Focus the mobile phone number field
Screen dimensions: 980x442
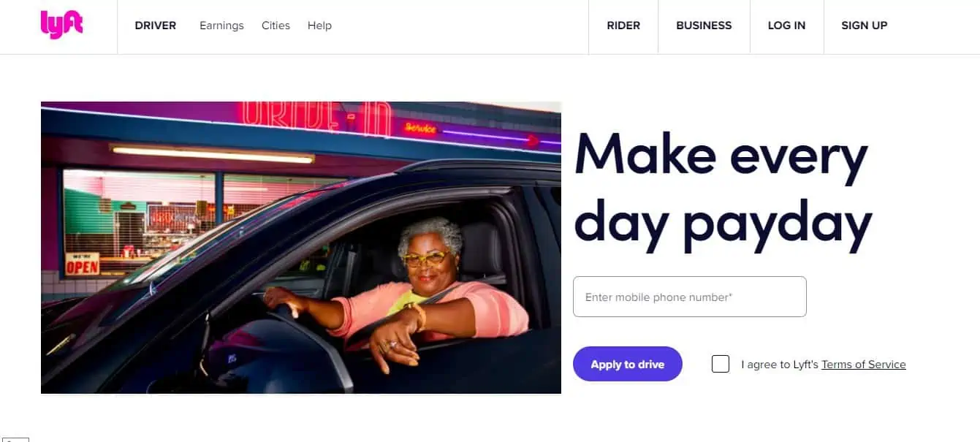coord(690,297)
